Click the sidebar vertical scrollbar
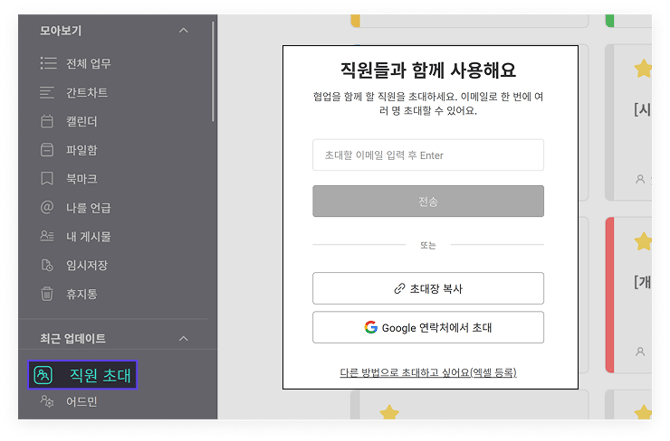This screenshot has height=441, width=670. coord(214,80)
